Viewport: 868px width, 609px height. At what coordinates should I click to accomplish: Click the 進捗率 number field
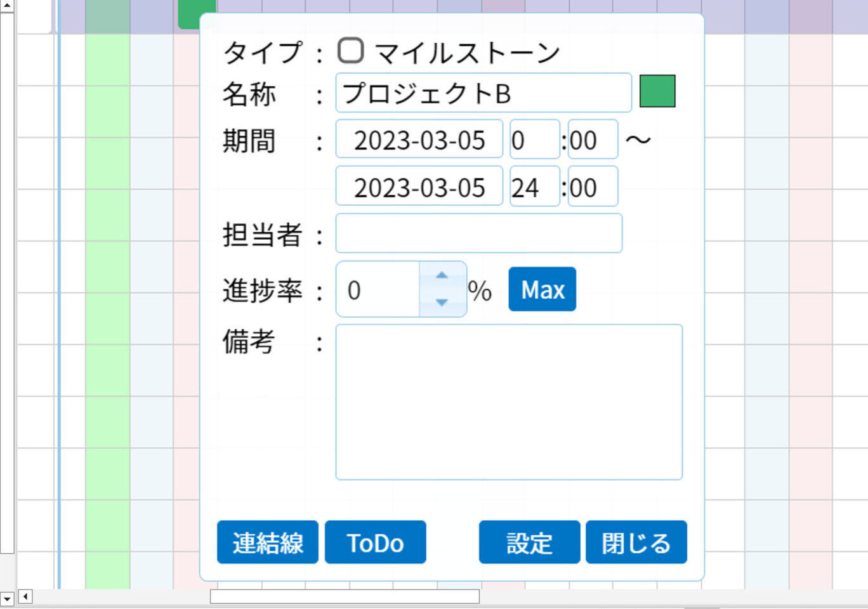(x=378, y=289)
